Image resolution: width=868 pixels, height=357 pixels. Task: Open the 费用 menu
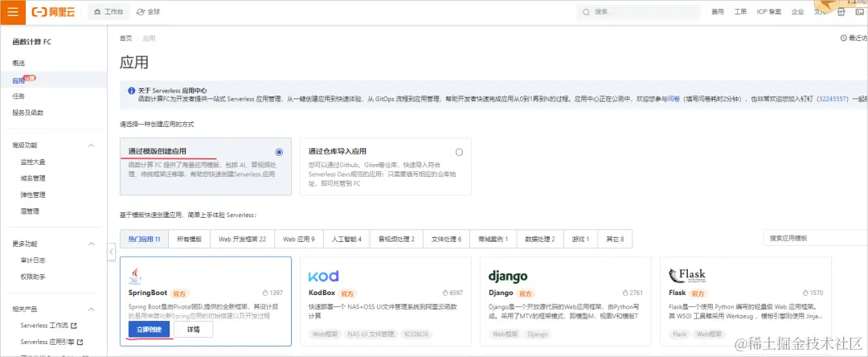point(718,11)
